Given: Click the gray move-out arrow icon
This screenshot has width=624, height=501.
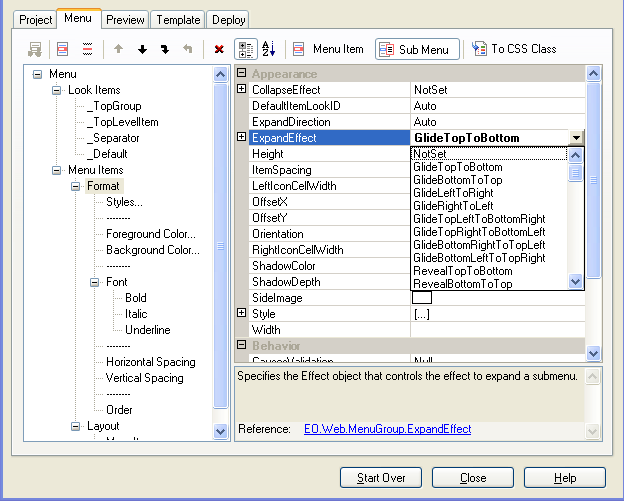Looking at the screenshot, I should 187,49.
